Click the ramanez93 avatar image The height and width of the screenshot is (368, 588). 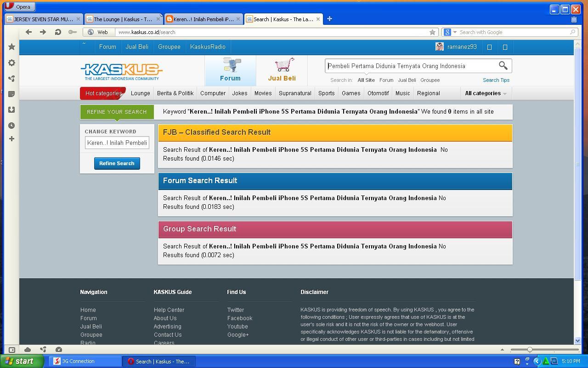click(x=440, y=47)
